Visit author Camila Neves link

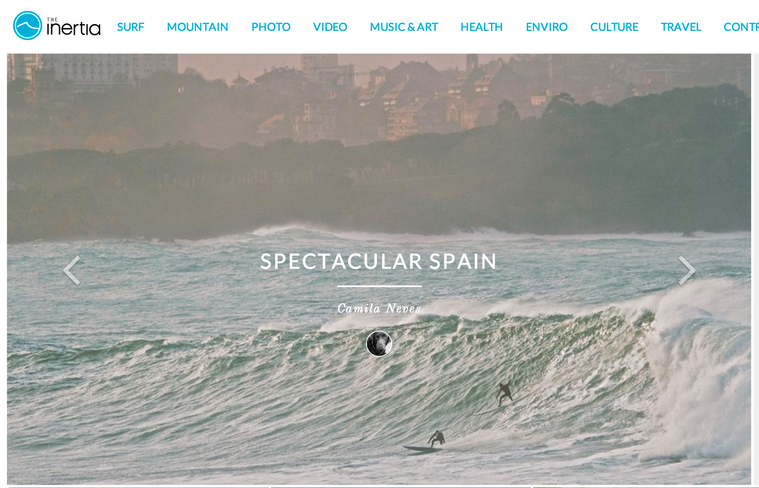379,308
